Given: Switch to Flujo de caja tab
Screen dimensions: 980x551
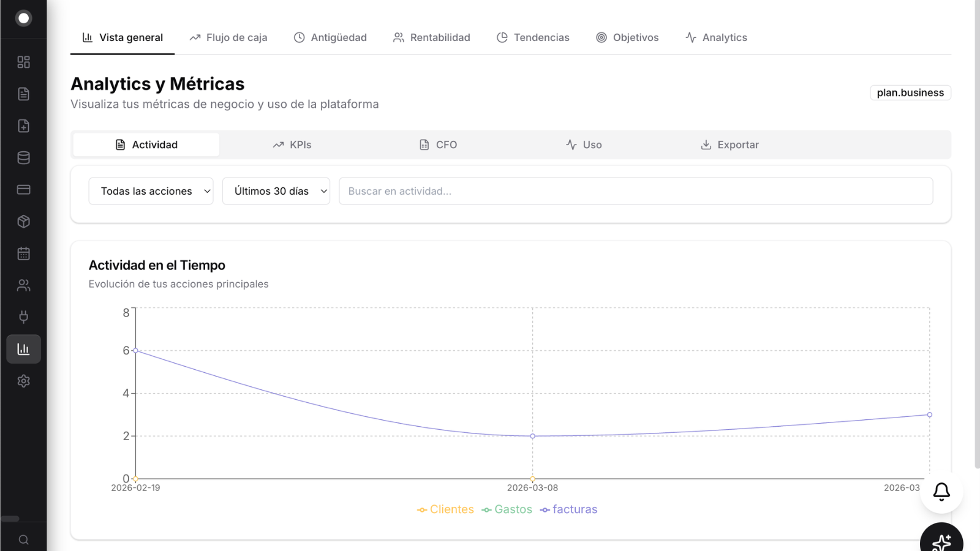Looking at the screenshot, I should 228,37.
